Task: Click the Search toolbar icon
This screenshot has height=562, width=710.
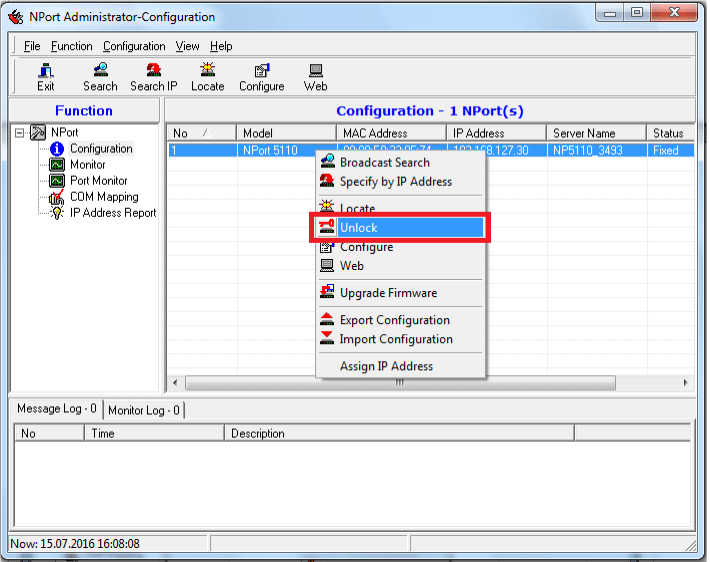Action: (x=100, y=77)
